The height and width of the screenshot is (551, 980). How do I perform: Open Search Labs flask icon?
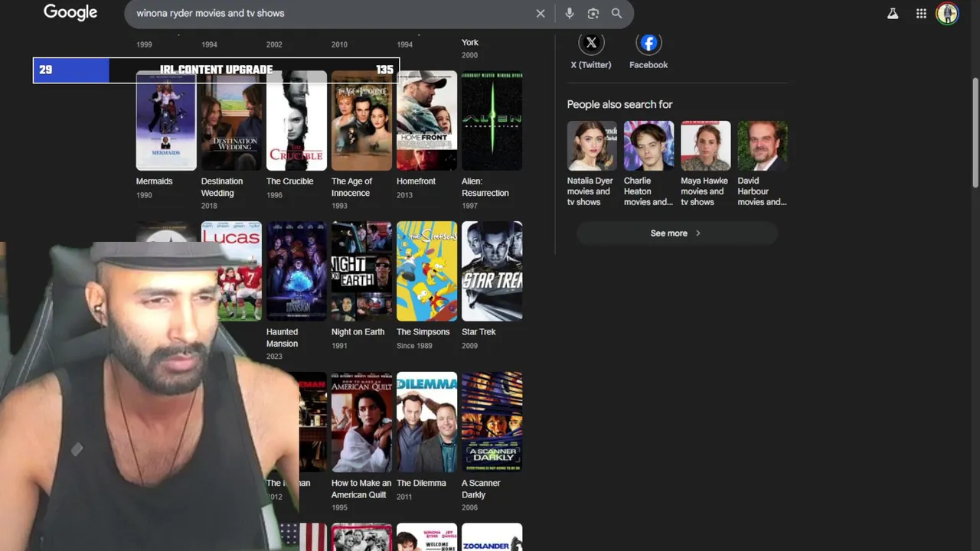coord(893,13)
